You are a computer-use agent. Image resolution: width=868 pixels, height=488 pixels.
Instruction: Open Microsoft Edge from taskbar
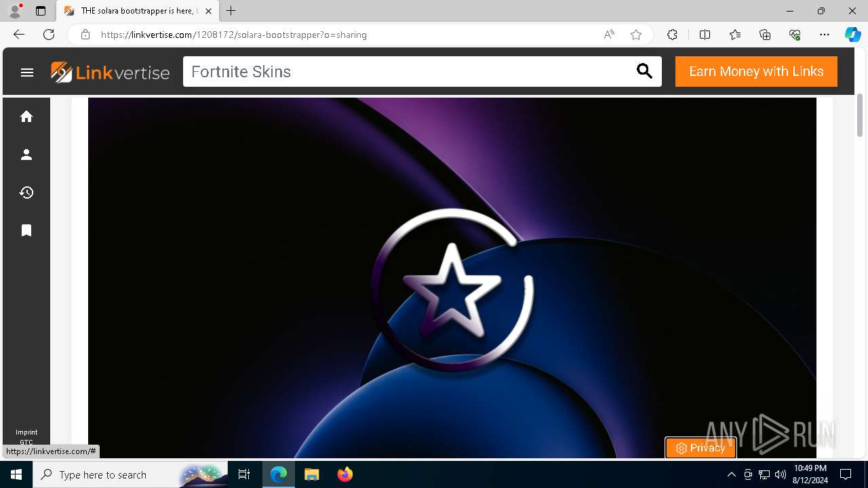tap(279, 474)
